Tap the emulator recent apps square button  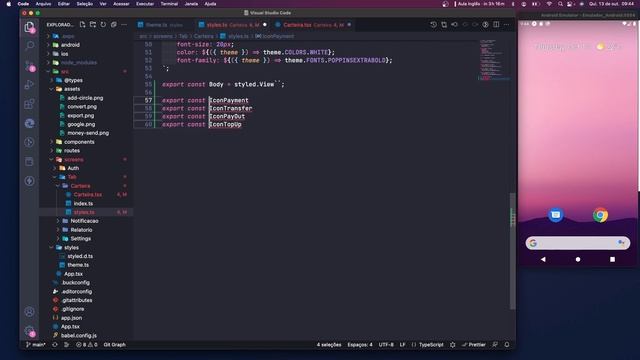[612, 259]
